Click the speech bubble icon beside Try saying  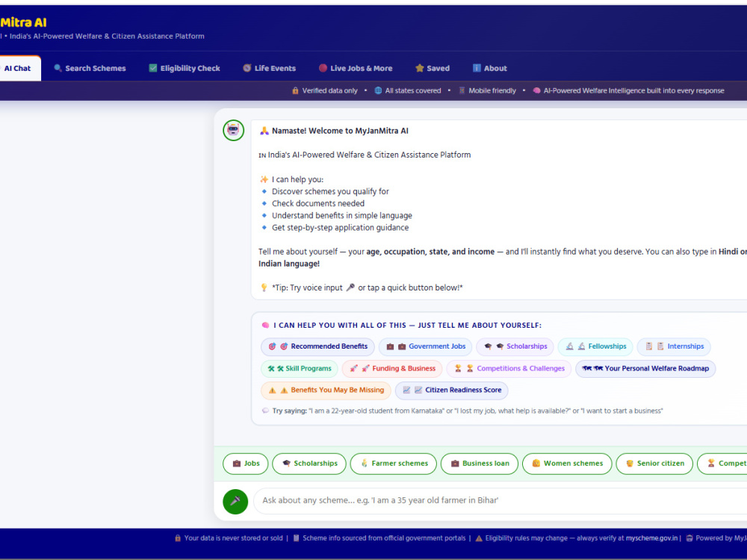[265, 411]
